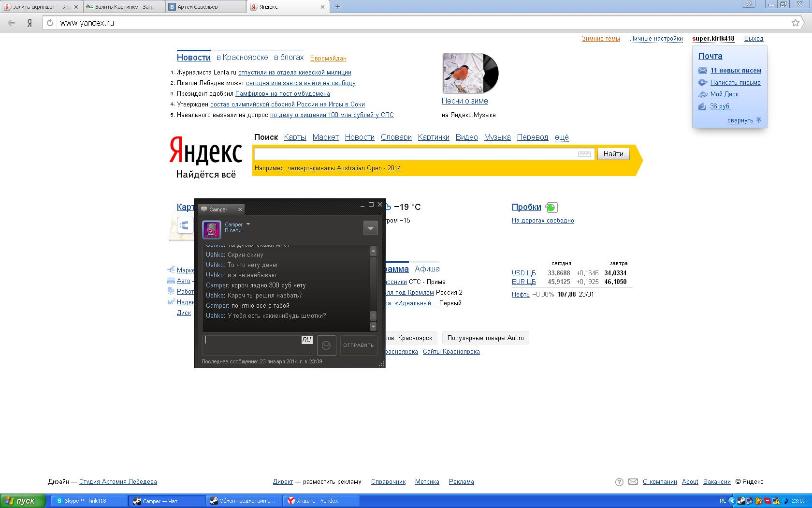Click the Camper avatar in Steam chat
812x508 pixels.
coord(211,229)
